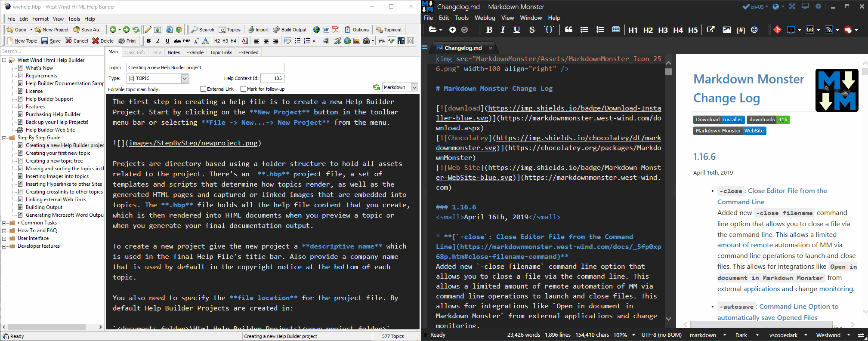The width and height of the screenshot is (868, 341).
Task: Click the Download Installer badge in preview
Action: coord(719,120)
